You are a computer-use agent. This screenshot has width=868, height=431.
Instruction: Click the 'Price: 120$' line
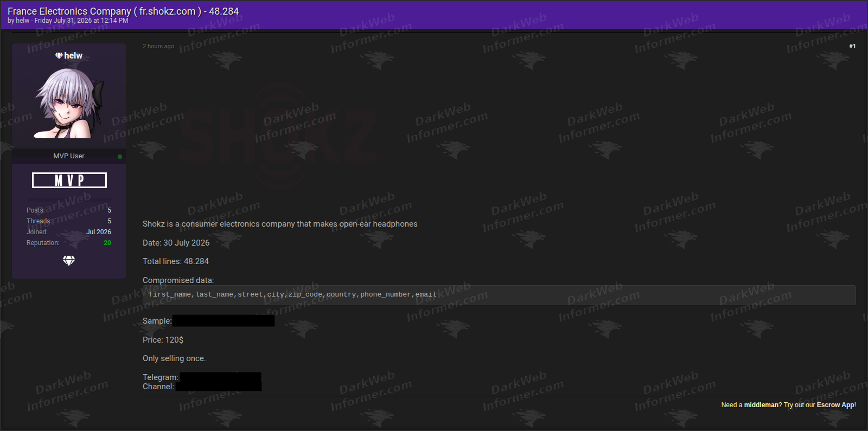[x=163, y=340]
